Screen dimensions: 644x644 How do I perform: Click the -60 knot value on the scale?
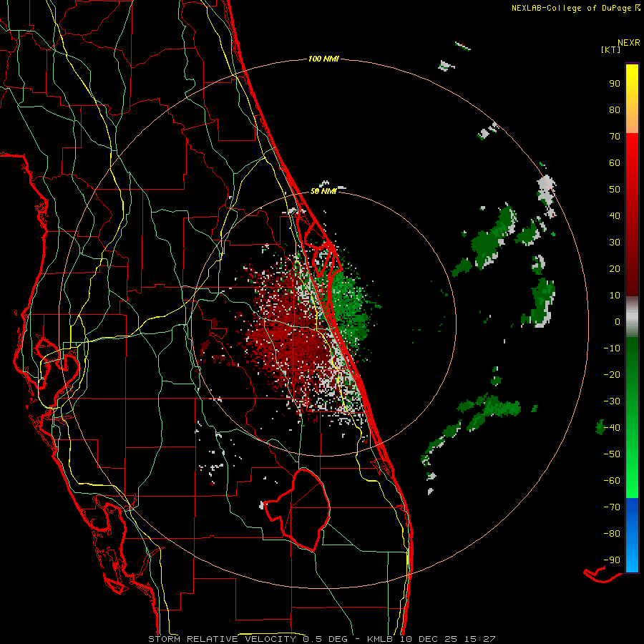(612, 481)
